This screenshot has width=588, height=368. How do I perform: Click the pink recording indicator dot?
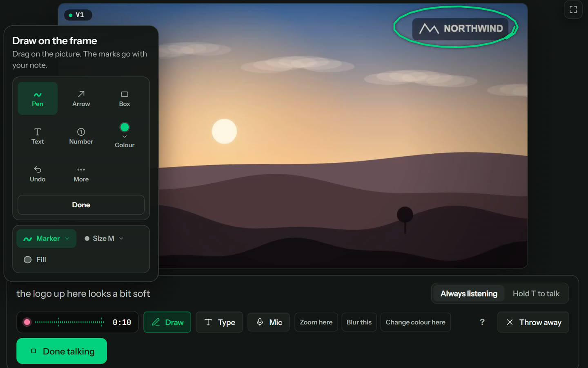[x=27, y=322]
